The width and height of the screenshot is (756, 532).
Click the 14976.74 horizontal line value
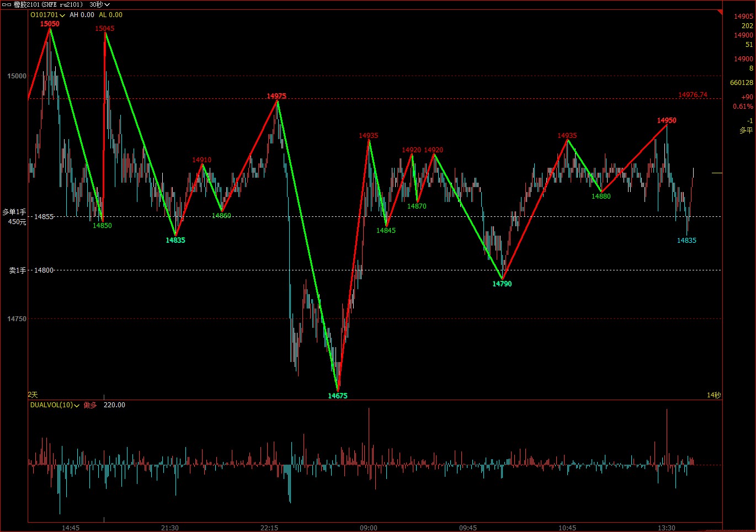693,95
